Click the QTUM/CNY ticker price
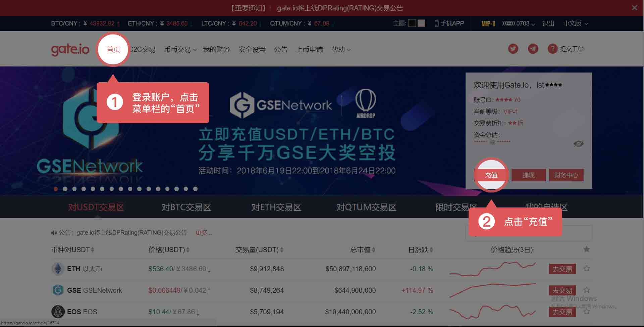Viewport: 644px width, 327px height. tap(322, 24)
